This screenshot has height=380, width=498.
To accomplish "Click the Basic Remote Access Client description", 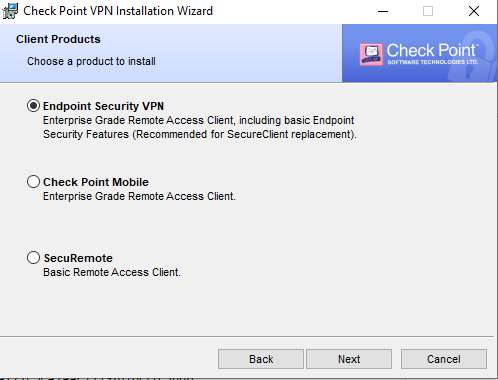I will pyautogui.click(x=112, y=272).
